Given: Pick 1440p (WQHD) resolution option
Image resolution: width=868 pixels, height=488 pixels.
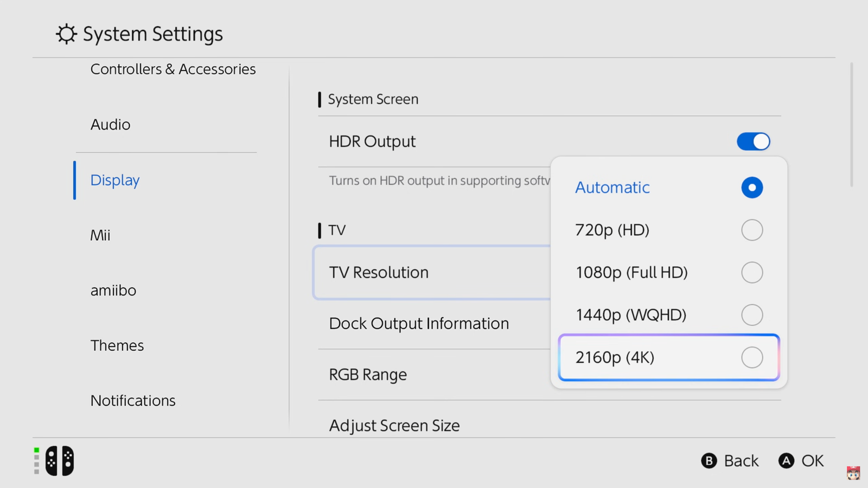Looking at the screenshot, I should click(x=752, y=314).
